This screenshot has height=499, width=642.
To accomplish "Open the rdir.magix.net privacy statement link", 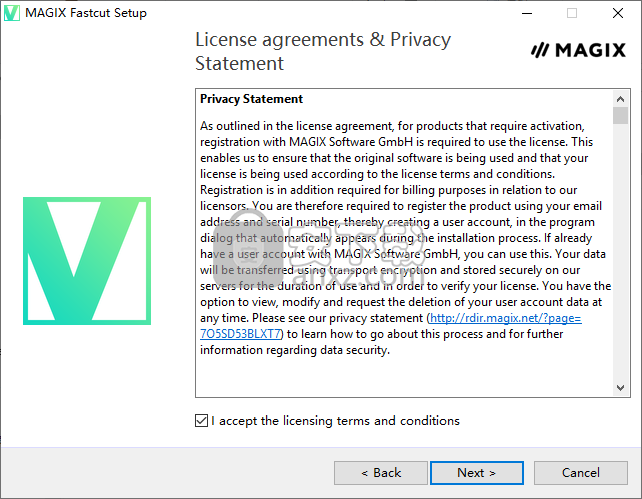I will click(x=506, y=318).
